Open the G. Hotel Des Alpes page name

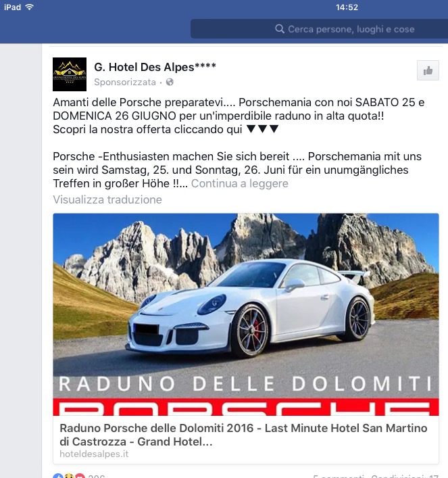click(155, 67)
